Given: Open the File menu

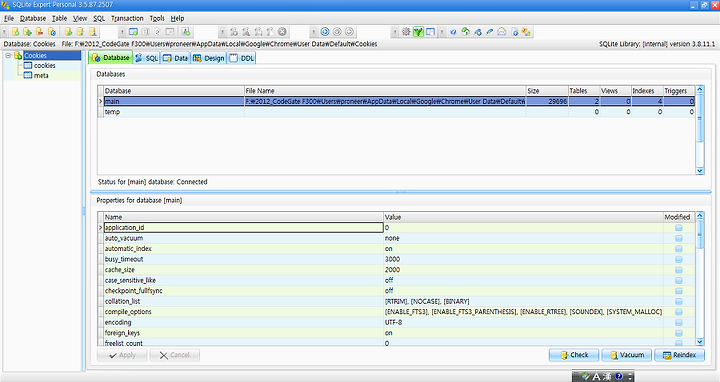Looking at the screenshot, I should [x=9, y=18].
